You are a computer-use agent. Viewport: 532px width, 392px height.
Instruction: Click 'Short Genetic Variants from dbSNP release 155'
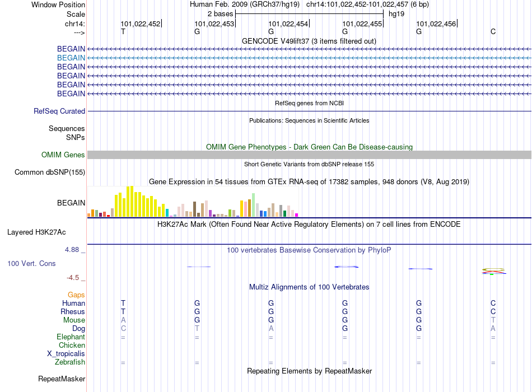[x=309, y=164]
